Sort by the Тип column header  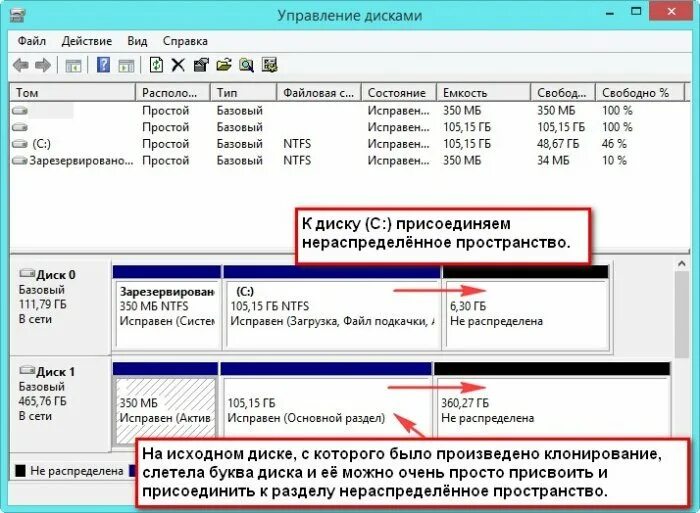coord(243,92)
